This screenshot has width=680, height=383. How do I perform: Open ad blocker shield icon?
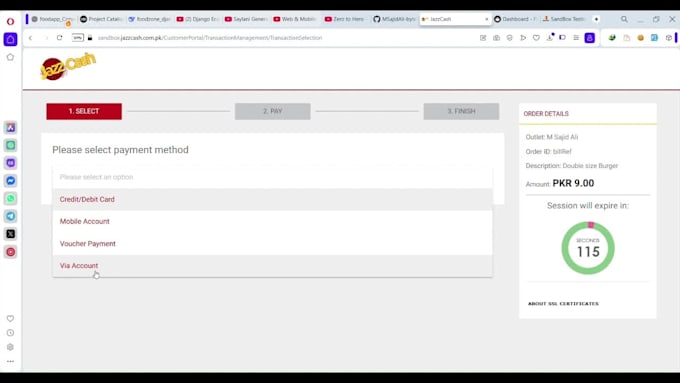click(x=510, y=38)
